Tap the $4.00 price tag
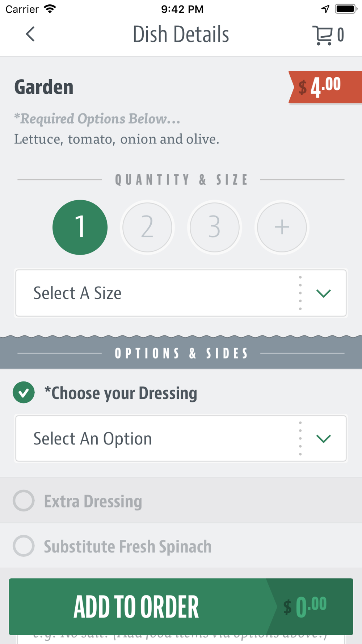 click(325, 87)
